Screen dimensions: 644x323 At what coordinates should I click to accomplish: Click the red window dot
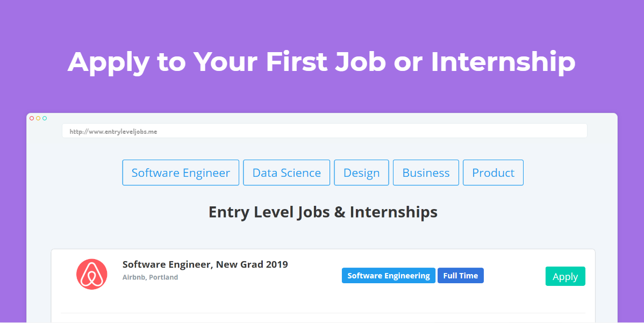tap(32, 118)
